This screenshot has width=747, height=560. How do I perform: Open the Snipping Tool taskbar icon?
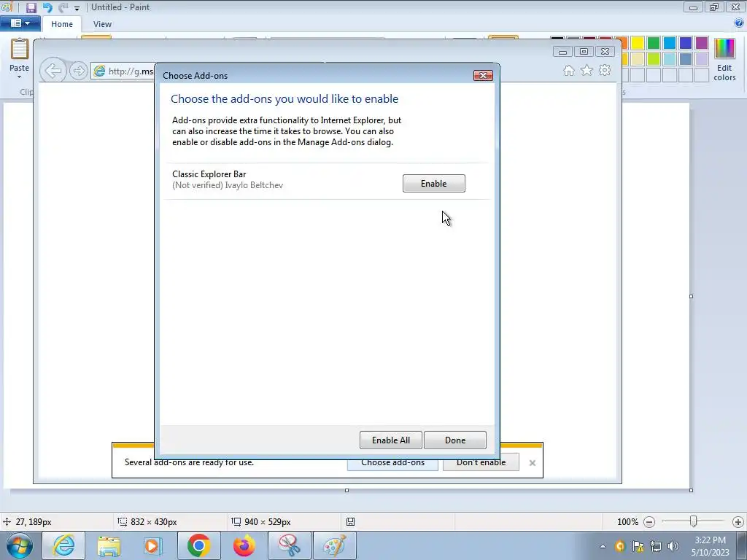(289, 545)
